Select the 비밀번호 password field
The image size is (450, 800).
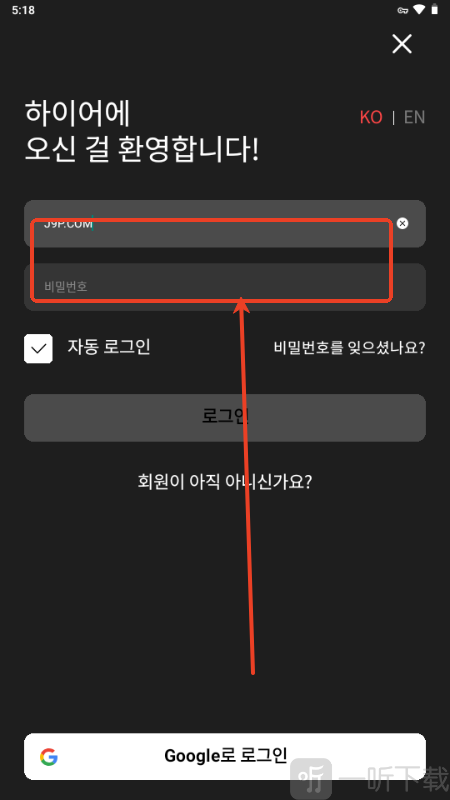tap(225, 287)
